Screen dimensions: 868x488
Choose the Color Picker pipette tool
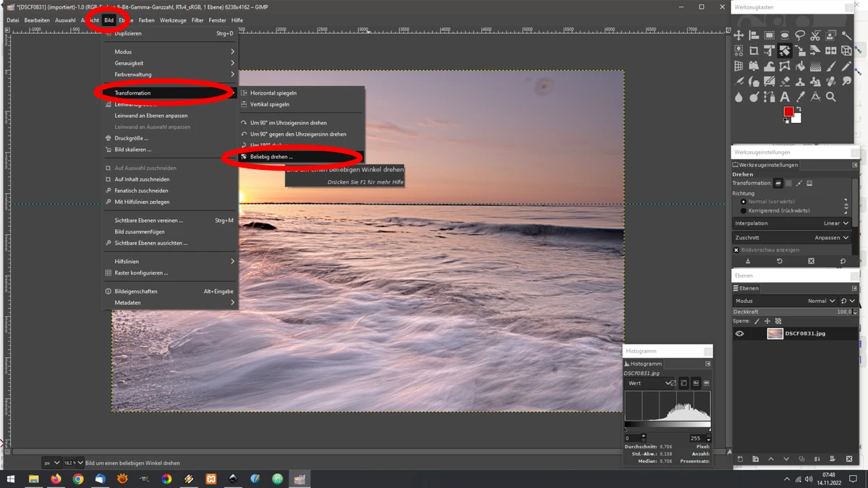coord(800,96)
